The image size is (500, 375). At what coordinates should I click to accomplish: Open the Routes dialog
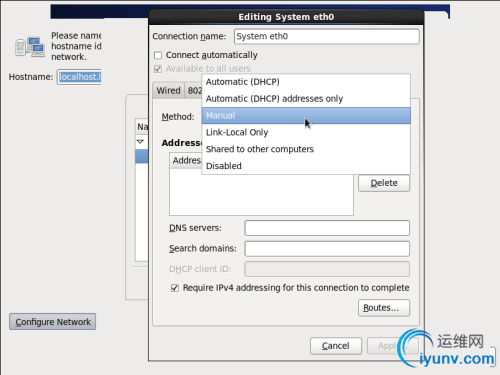384,308
